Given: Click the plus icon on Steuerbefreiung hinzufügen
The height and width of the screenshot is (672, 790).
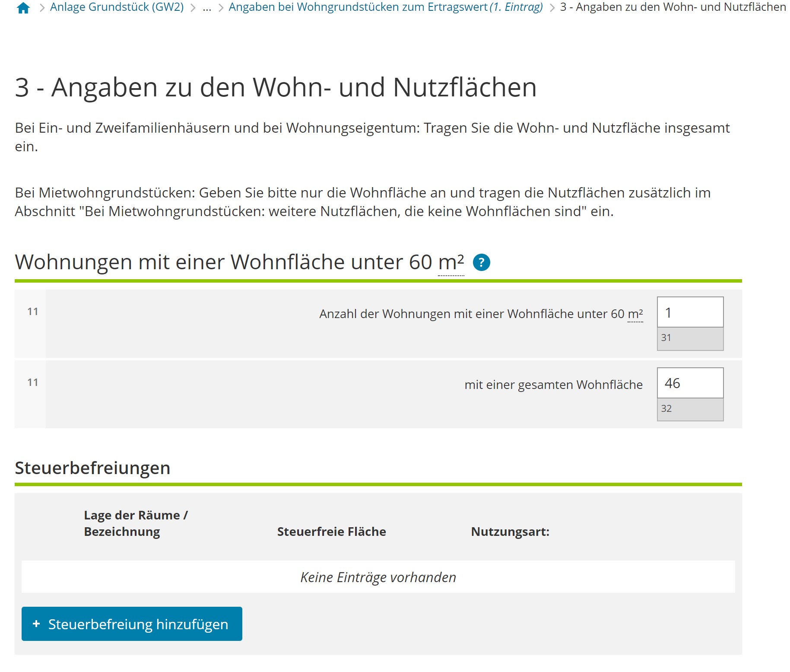Looking at the screenshot, I should pyautogui.click(x=36, y=624).
